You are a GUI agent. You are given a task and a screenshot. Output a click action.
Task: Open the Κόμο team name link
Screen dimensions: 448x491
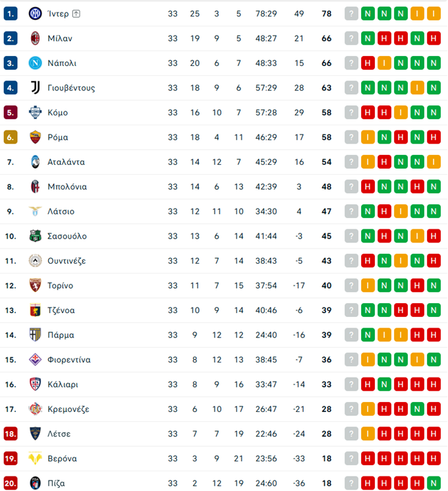click(x=57, y=113)
